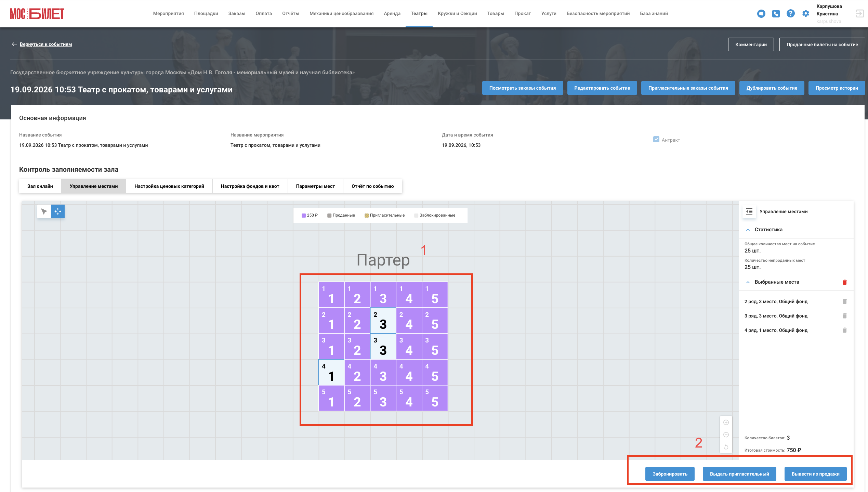
Task: Deselect seat row 3 place 3
Action: (383, 347)
